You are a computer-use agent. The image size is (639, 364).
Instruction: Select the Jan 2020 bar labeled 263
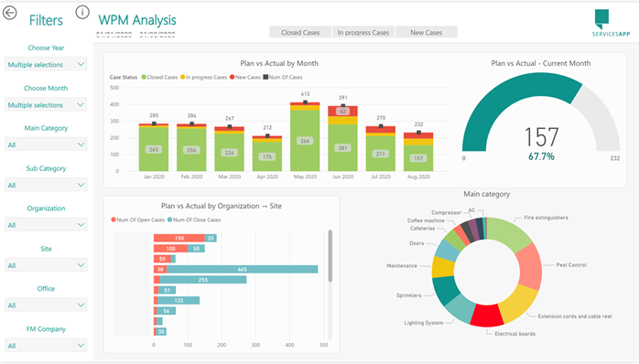pos(154,149)
